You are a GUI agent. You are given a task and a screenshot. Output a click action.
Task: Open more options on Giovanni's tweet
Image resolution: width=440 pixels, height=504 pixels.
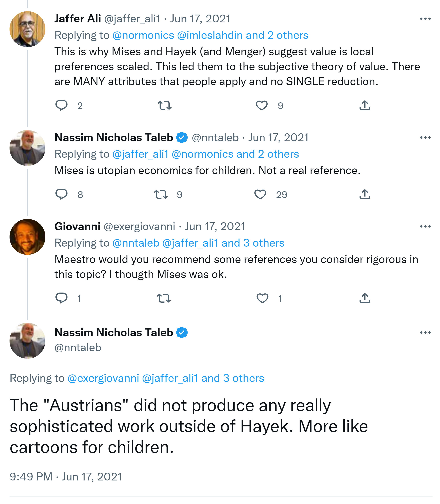click(425, 226)
